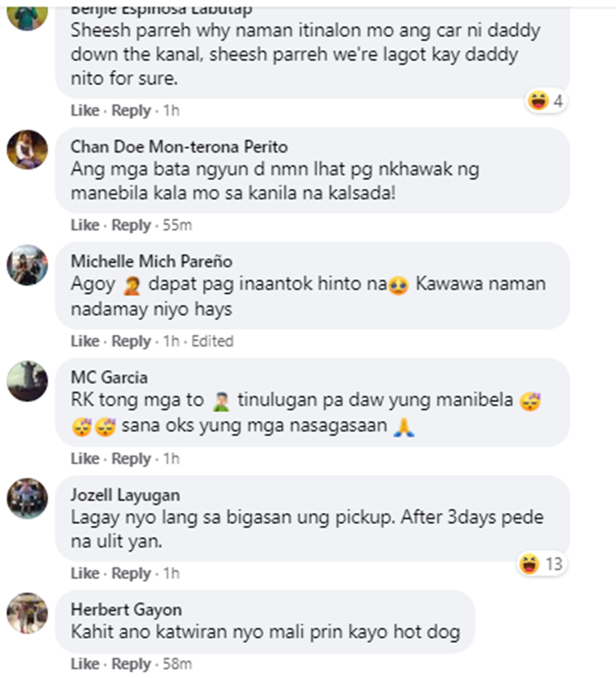Reply to the Sheesh parreh comment
This screenshot has width=616, height=678.
131,111
